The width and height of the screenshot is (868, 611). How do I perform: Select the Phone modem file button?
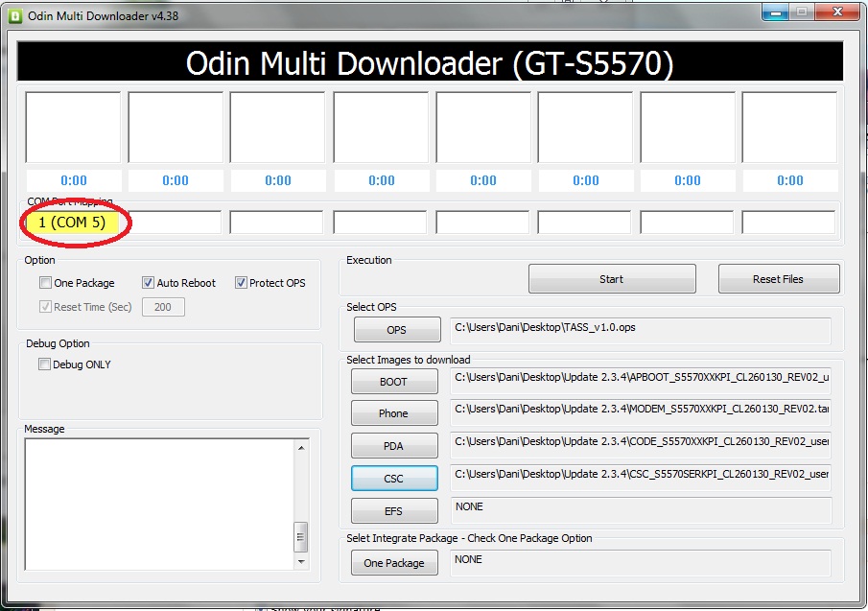pos(393,413)
